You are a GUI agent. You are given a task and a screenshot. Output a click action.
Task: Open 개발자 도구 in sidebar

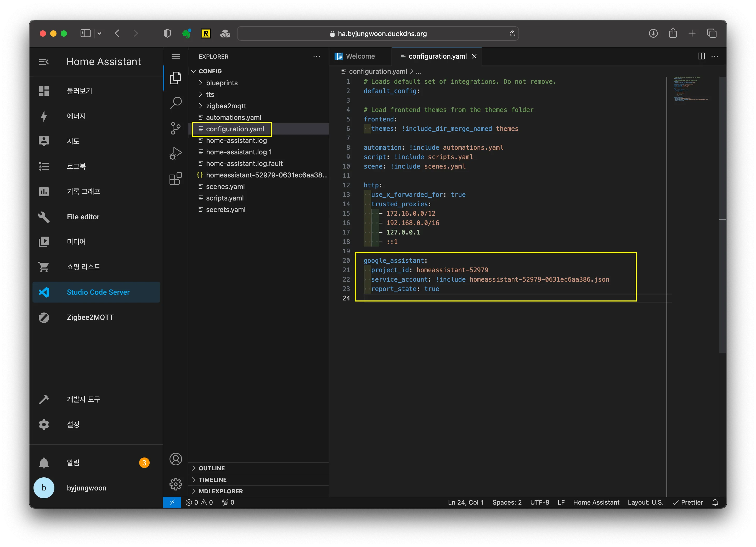[x=96, y=399]
